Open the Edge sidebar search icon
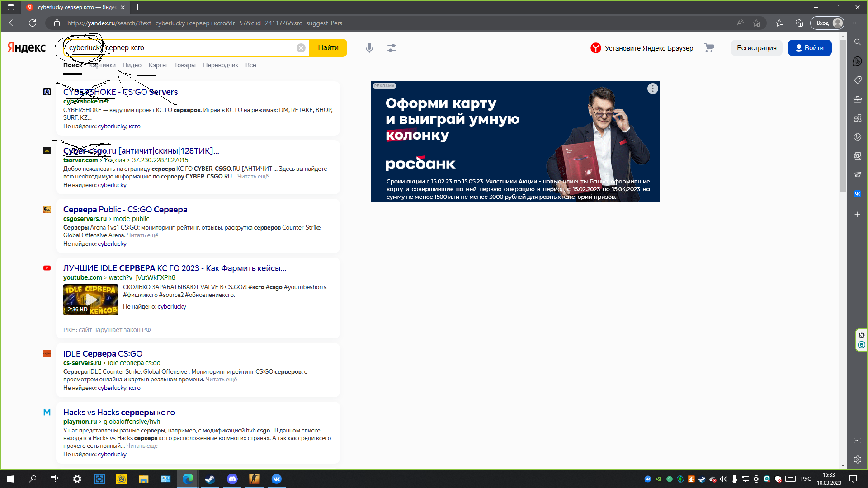The image size is (868, 488). coord(858,42)
